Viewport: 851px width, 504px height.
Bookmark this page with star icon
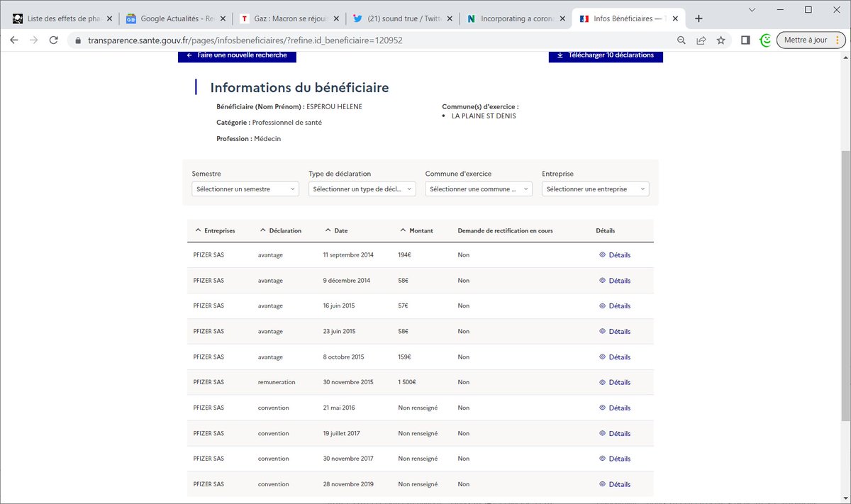click(721, 40)
